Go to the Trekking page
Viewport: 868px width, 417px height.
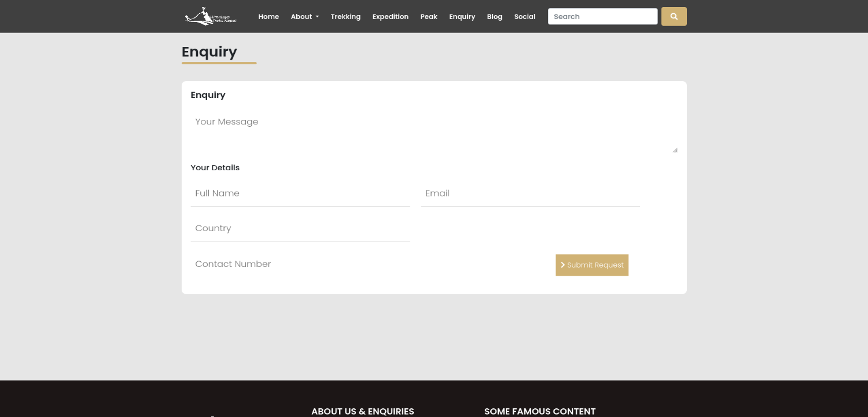pyautogui.click(x=345, y=16)
